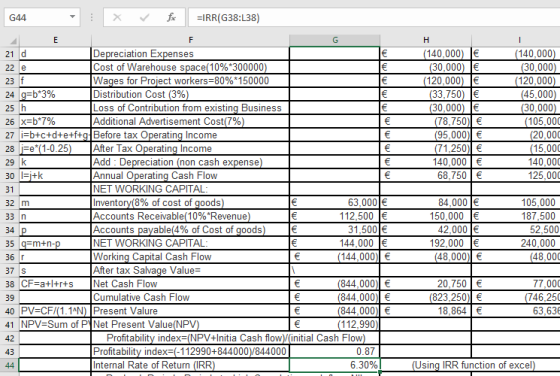
Task: Click formula bar containing =IRR(G38:L38)
Action: point(374,17)
